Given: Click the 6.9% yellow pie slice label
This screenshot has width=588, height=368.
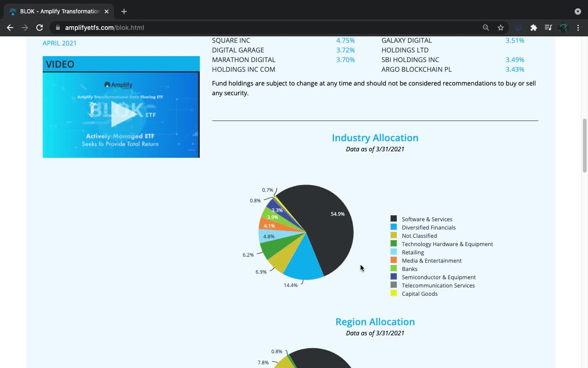Looking at the screenshot, I should tap(261, 272).
